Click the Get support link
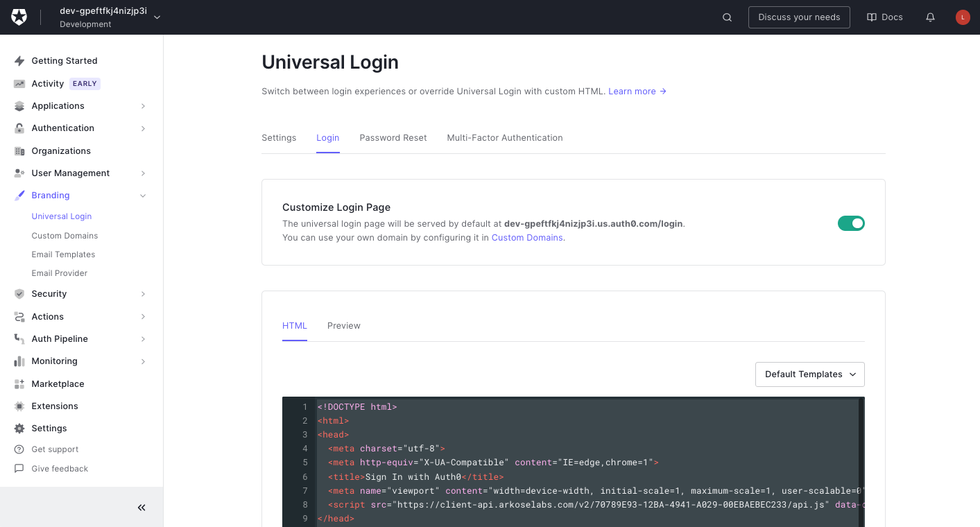The width and height of the screenshot is (980, 527). [x=55, y=449]
